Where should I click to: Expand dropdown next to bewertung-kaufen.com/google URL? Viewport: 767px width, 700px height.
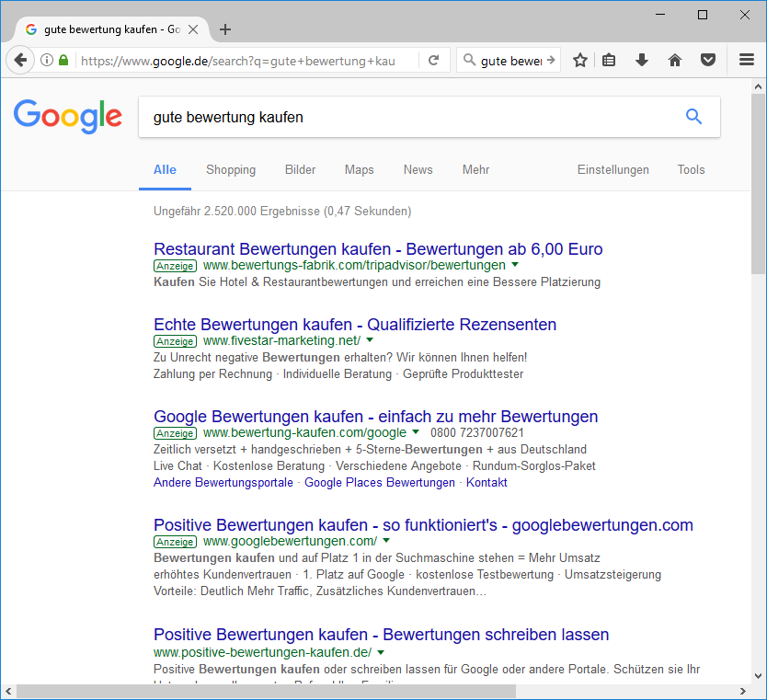(x=416, y=432)
